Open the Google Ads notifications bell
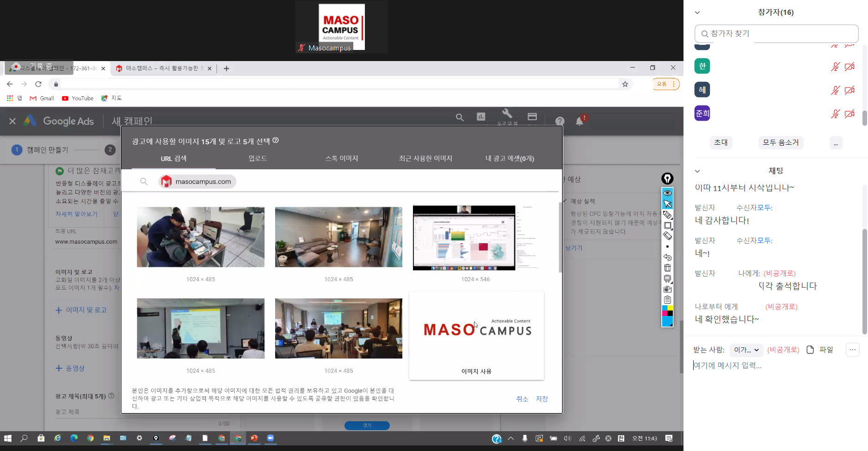This screenshot has height=451, width=868. [x=579, y=121]
